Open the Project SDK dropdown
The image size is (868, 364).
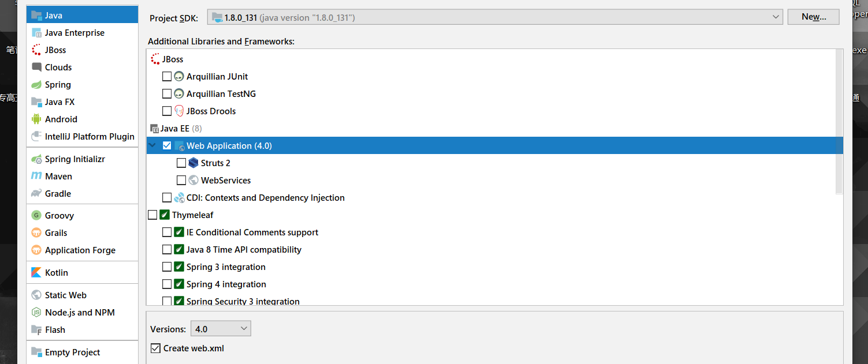tap(495, 17)
